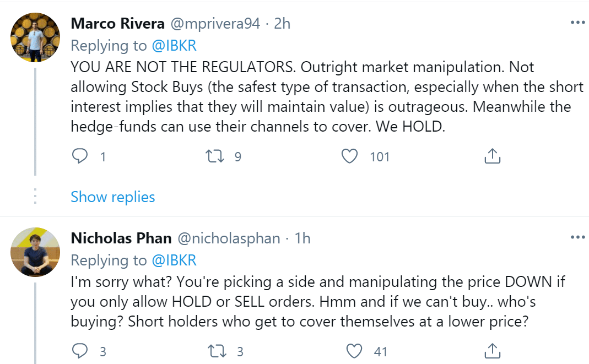The image size is (589, 364).
Task: Reply to Marco Rivera's tweet
Action: coord(80,156)
